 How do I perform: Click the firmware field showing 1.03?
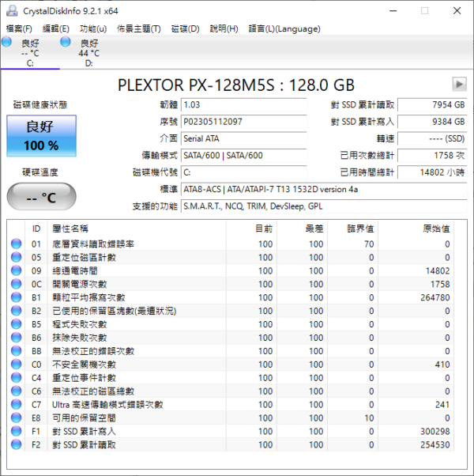click(x=244, y=104)
